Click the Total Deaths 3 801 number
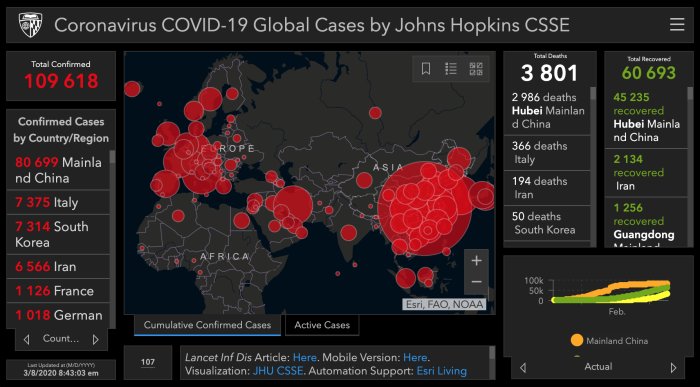 (550, 73)
